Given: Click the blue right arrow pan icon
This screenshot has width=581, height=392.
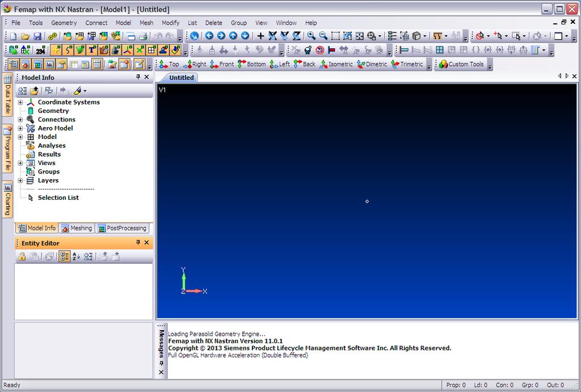Looking at the screenshot, I should 221,36.
